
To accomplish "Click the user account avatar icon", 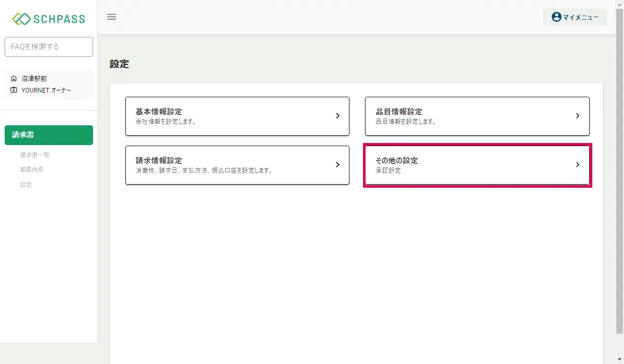I will pos(556,17).
